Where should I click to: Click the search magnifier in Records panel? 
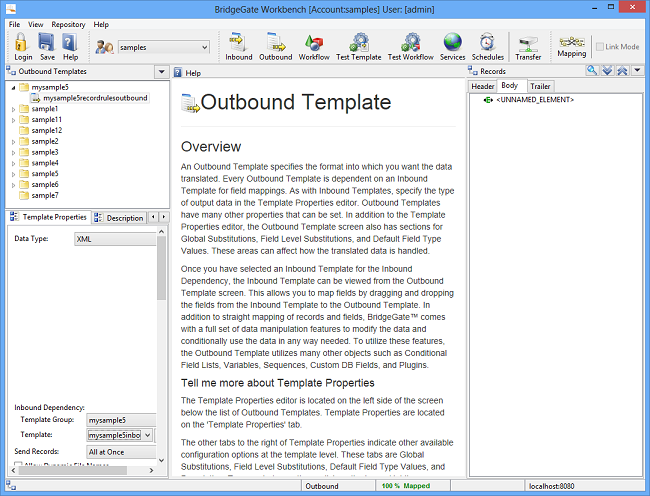click(592, 70)
